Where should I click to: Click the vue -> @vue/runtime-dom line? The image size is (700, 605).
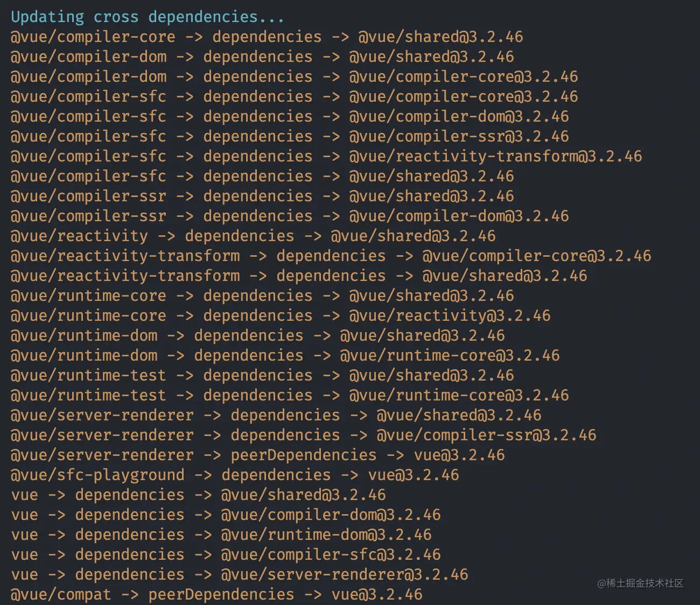pyautogui.click(x=221, y=534)
